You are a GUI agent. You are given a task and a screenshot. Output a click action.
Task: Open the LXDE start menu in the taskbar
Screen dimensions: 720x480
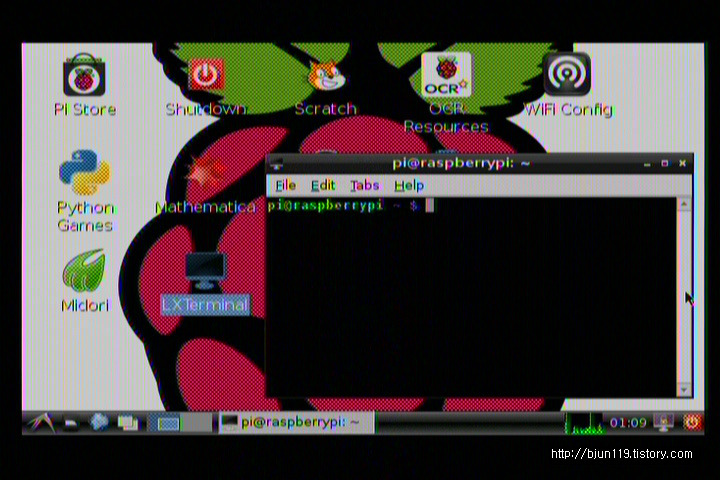40,422
